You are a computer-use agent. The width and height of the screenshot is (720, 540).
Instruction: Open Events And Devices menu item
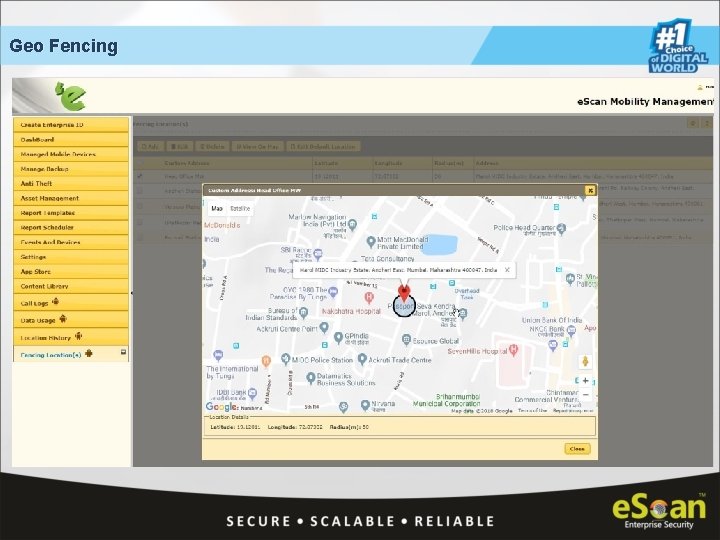(71, 242)
